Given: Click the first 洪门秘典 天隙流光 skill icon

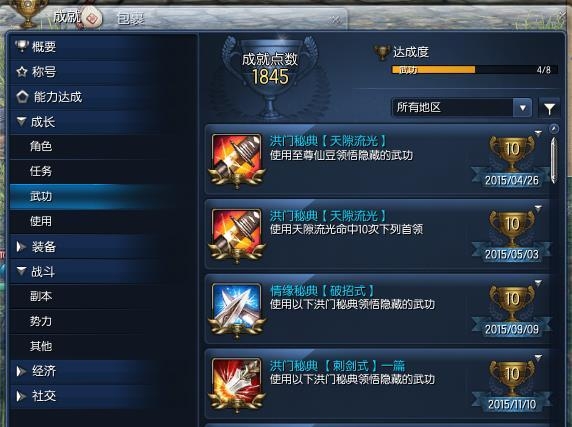Looking at the screenshot, I should click(236, 159).
